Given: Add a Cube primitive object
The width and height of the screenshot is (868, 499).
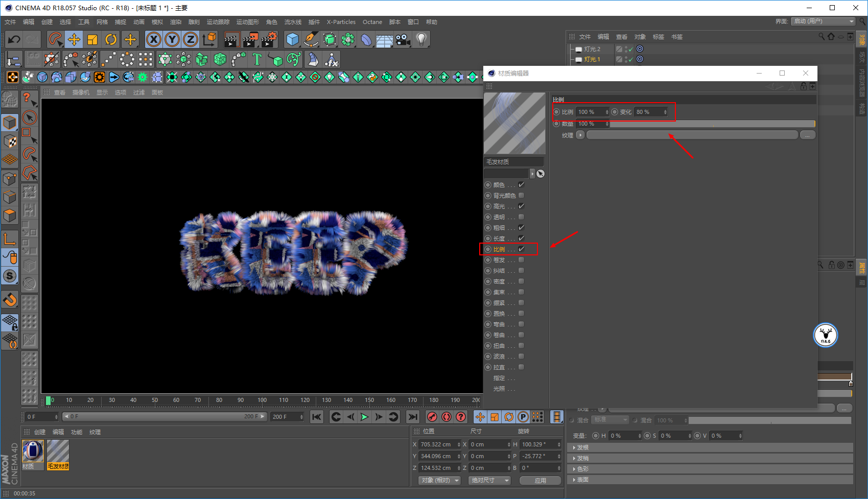Looking at the screenshot, I should point(292,39).
